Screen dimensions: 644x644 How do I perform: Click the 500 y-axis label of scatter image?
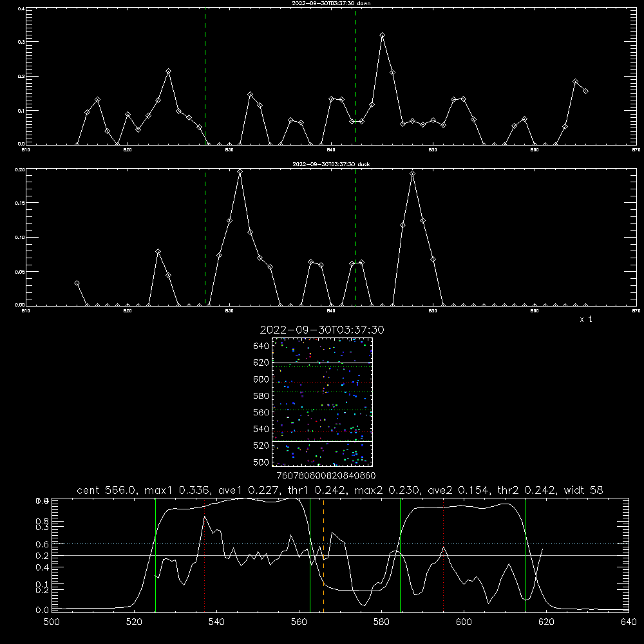pos(261,462)
